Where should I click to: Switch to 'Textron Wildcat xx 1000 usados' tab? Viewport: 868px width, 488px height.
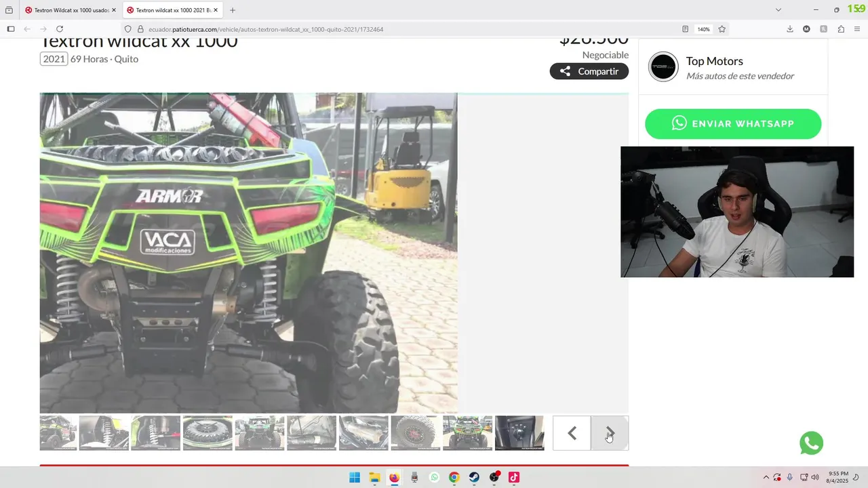70,10
